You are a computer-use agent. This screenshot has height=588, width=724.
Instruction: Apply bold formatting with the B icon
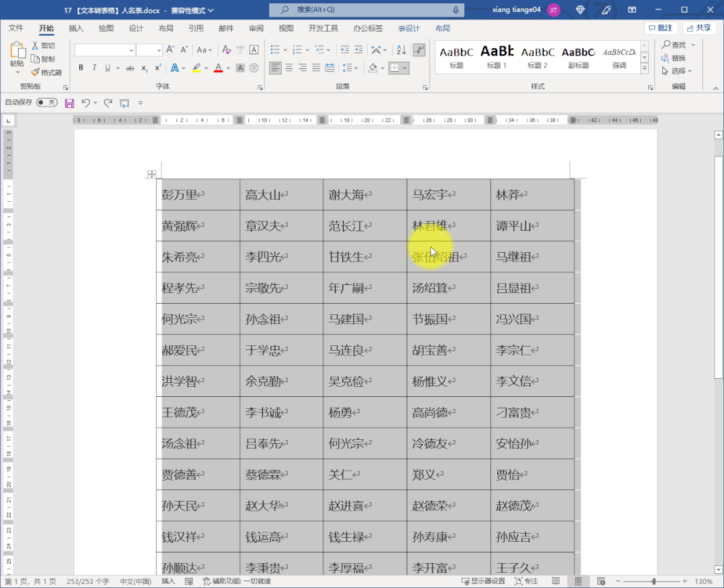pyautogui.click(x=81, y=68)
